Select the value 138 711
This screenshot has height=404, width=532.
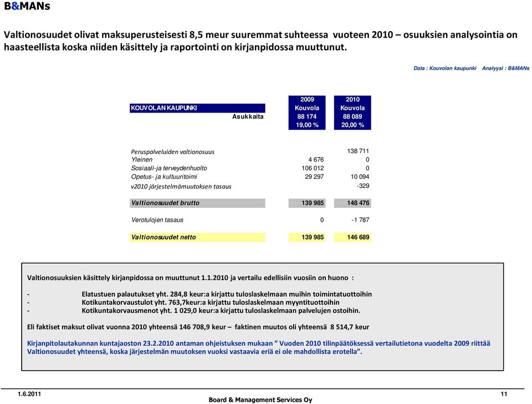(358, 151)
